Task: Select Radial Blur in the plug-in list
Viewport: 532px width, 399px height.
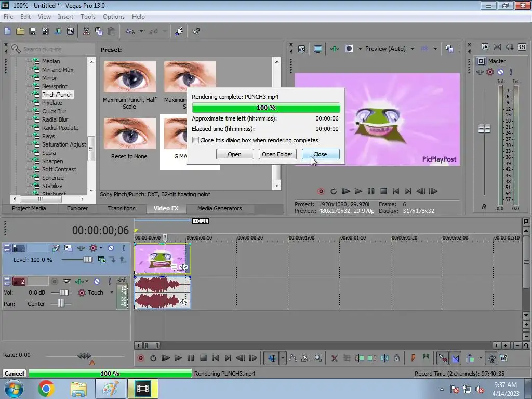Action: pyautogui.click(x=55, y=119)
